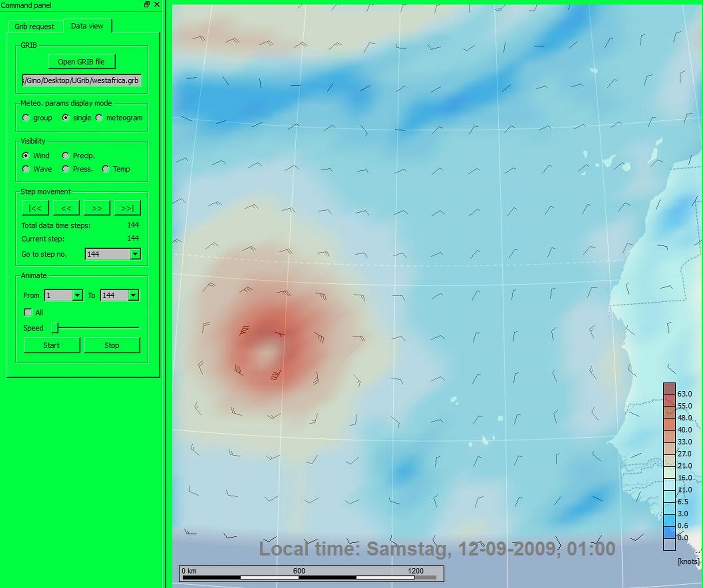703x588 pixels.
Task: Select the Press. visibility option
Action: click(66, 169)
